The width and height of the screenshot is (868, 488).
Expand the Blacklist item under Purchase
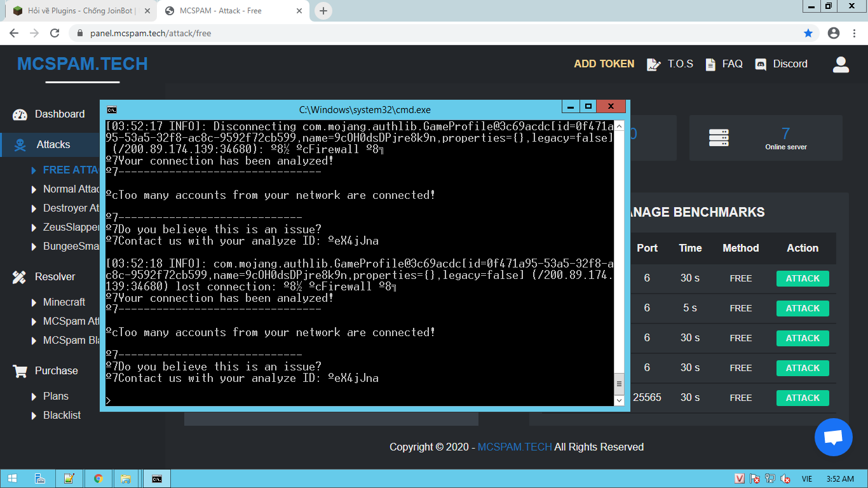click(x=62, y=415)
